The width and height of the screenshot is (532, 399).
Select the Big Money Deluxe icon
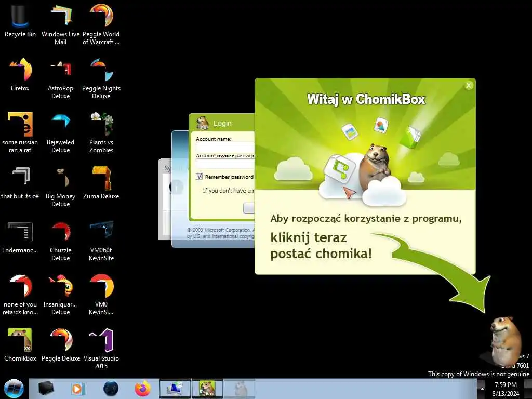coord(60,187)
